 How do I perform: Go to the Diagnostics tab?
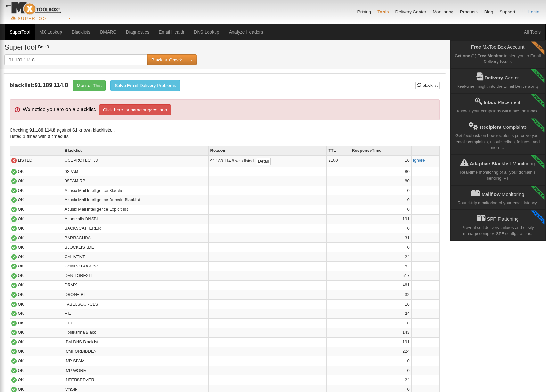[138, 32]
